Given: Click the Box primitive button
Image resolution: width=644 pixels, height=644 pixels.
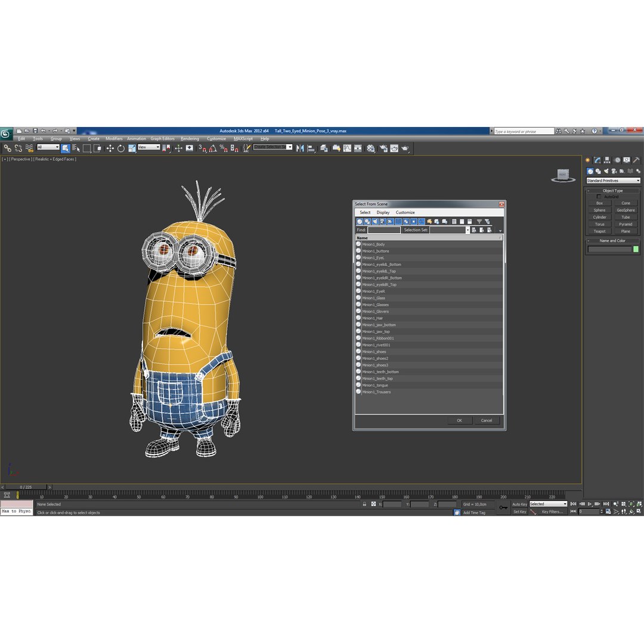Looking at the screenshot, I should (x=600, y=203).
